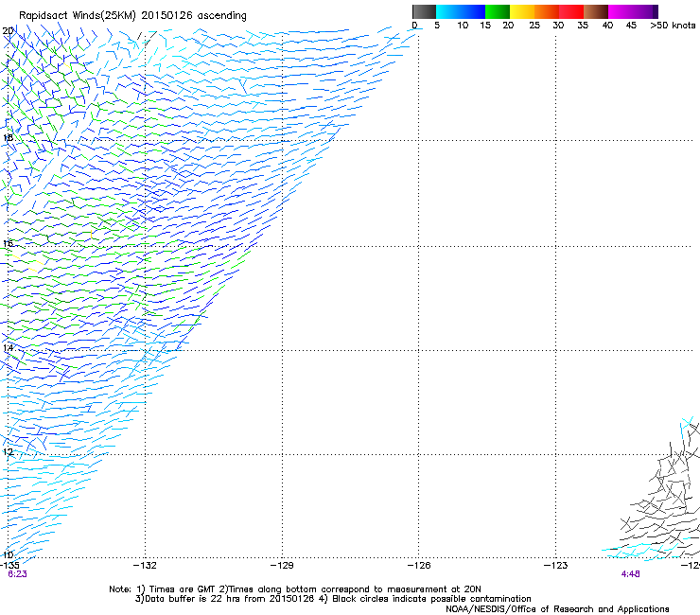Click the '15' legend scale value
The image size is (700, 615).
click(x=485, y=26)
